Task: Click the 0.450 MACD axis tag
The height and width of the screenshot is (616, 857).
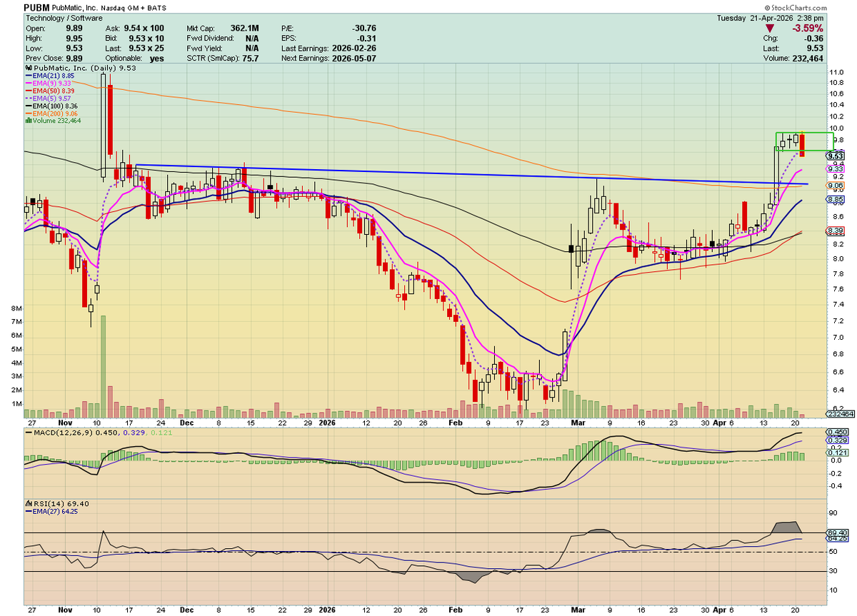Action: click(x=836, y=433)
